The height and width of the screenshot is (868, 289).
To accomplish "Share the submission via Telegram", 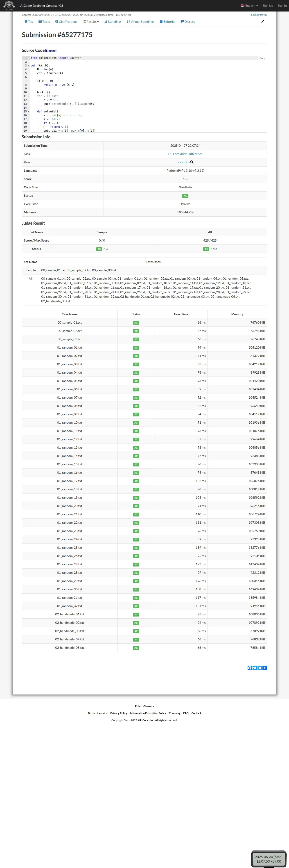I will 260,668.
